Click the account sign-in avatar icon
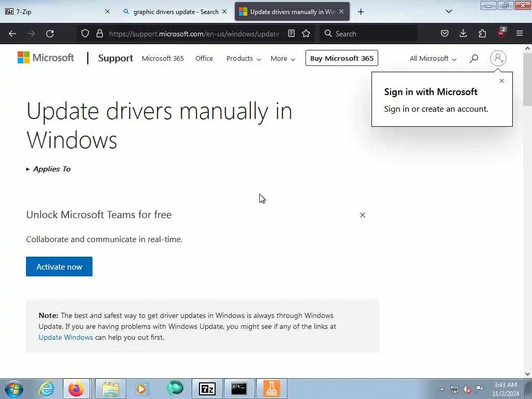This screenshot has height=399, width=532. [498, 58]
